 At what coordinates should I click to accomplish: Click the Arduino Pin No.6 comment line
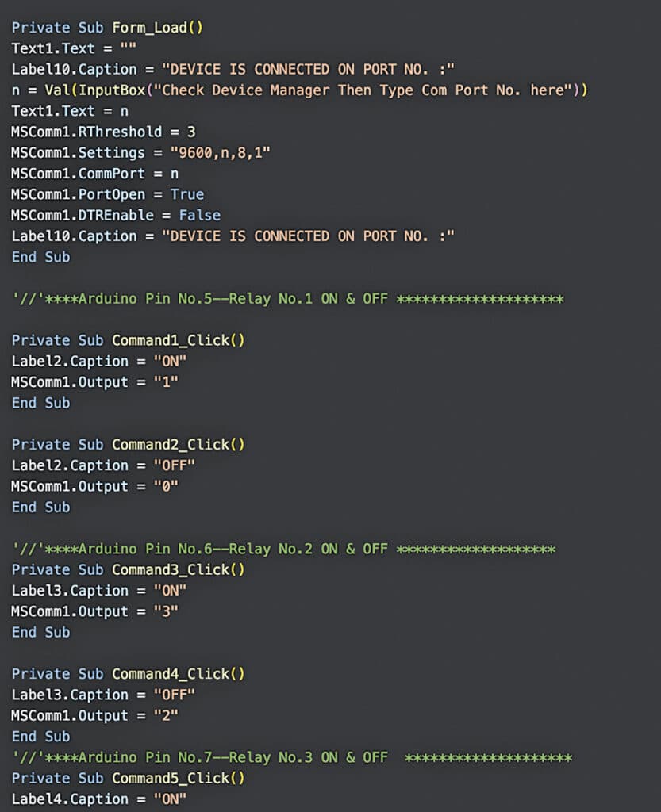283,549
